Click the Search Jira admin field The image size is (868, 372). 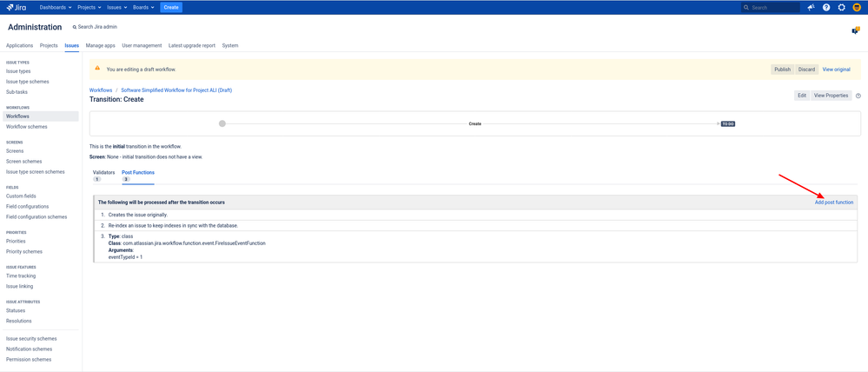click(95, 27)
